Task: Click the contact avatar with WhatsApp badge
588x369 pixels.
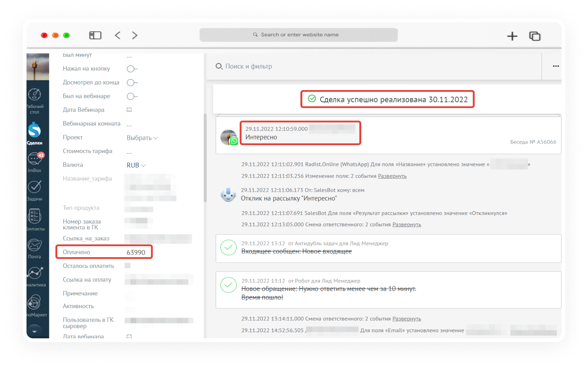Action: tap(229, 137)
